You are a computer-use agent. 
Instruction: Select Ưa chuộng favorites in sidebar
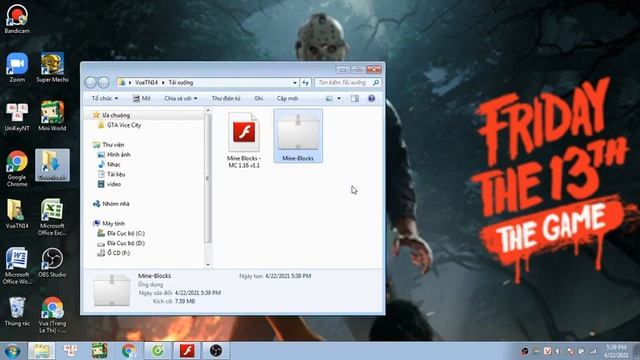tap(116, 115)
